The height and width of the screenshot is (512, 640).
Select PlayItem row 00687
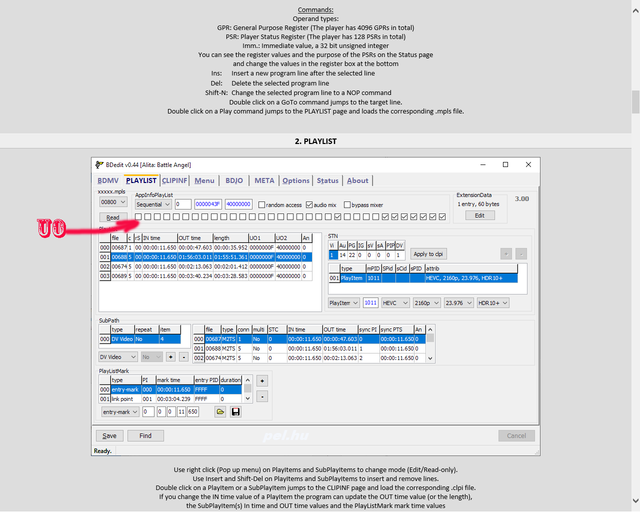(x=205, y=247)
